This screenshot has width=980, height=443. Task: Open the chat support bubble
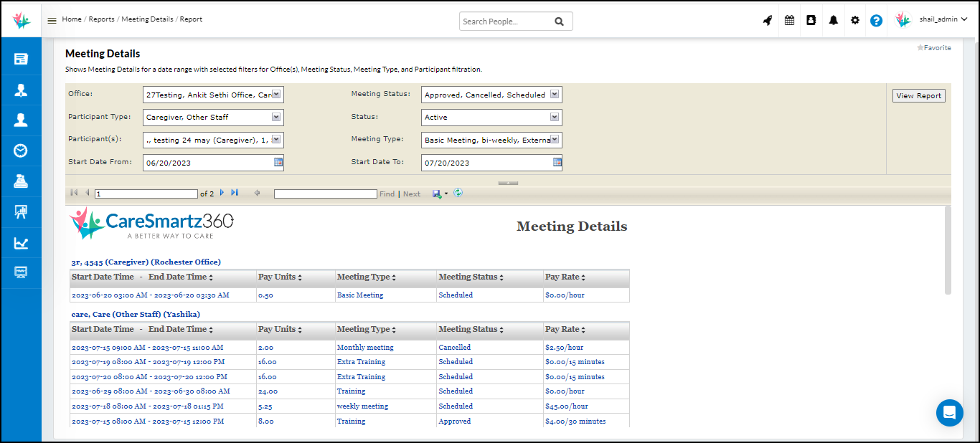click(949, 413)
